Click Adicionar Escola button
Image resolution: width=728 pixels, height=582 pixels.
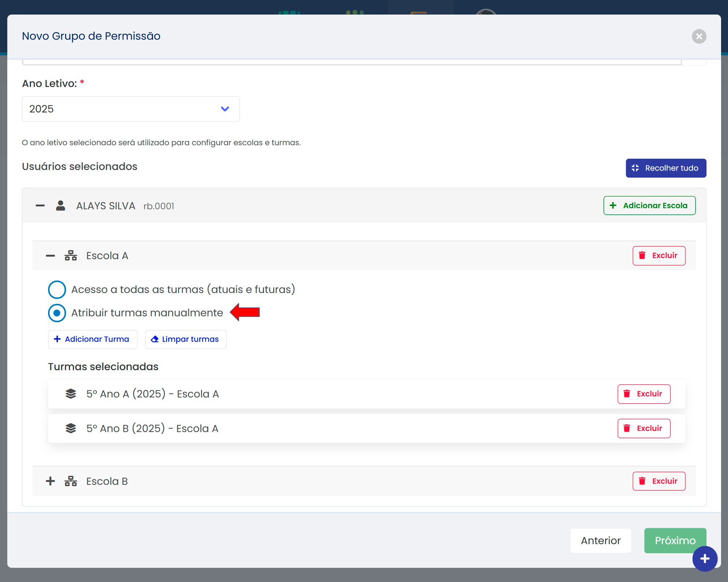[649, 206]
